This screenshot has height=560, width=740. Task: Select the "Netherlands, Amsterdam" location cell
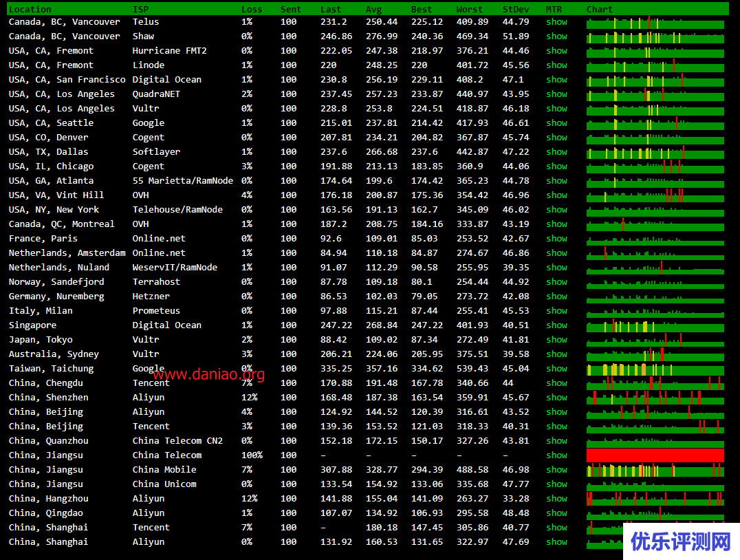(67, 253)
